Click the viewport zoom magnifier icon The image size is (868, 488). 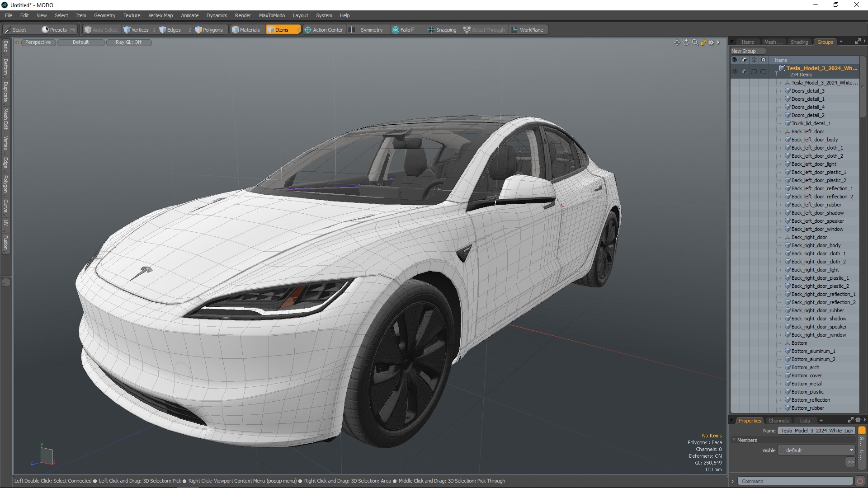coord(695,42)
